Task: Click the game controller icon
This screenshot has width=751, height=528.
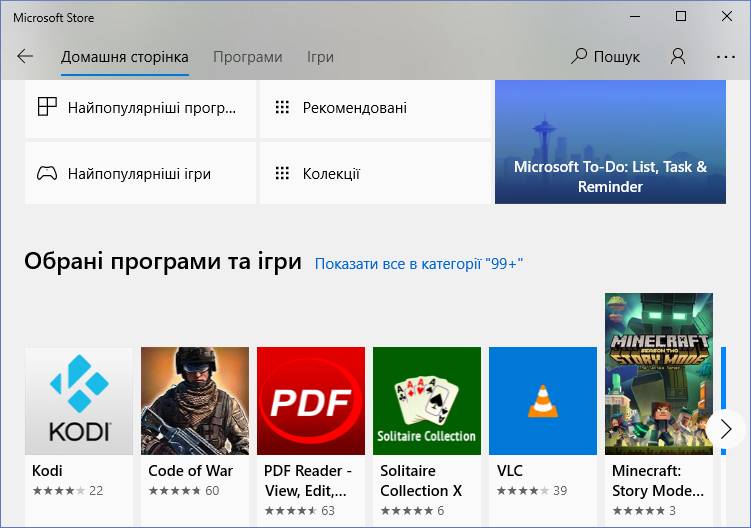Action: (x=47, y=173)
